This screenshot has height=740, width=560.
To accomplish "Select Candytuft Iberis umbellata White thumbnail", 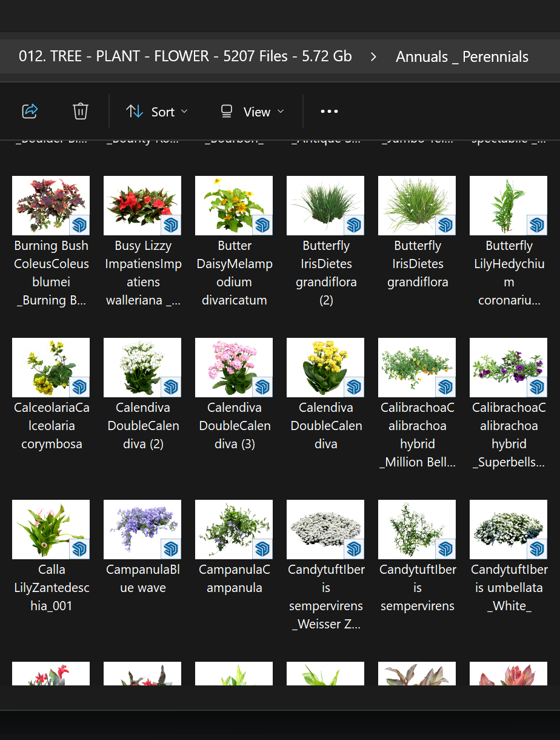I will point(508,530).
